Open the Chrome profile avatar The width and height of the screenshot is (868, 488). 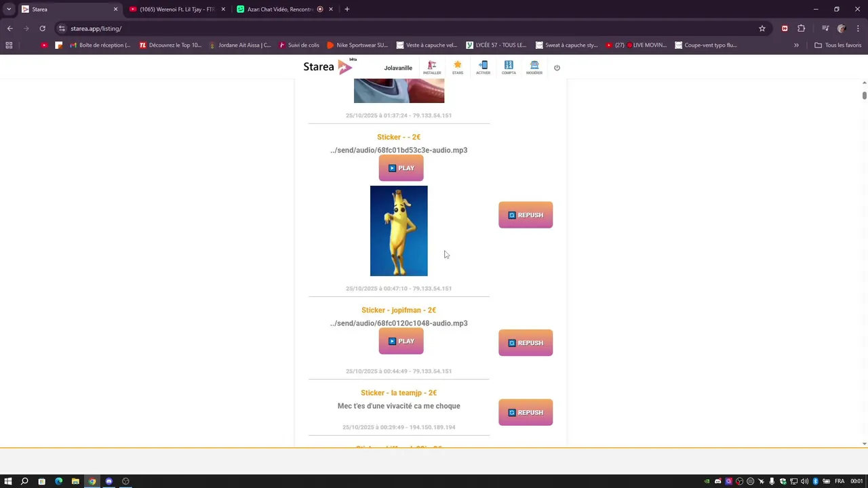842,28
